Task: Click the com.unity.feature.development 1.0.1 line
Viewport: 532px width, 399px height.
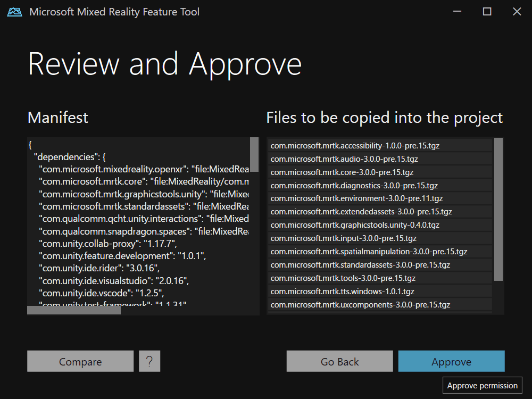Action: [122, 256]
